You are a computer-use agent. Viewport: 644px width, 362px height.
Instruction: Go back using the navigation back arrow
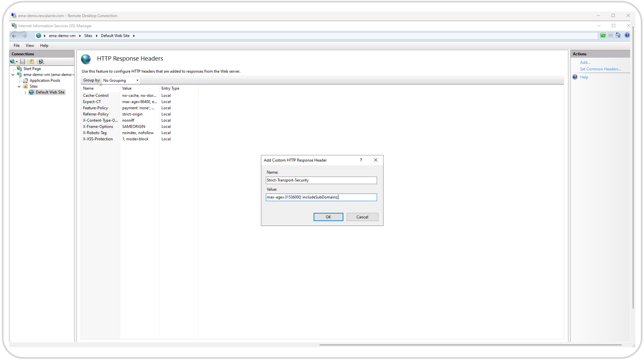coord(14,36)
